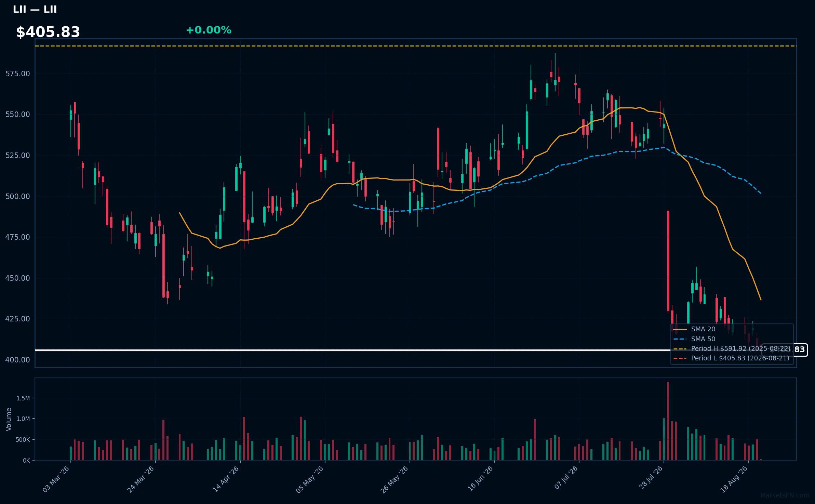The image size is (815, 504).
Task: Click the 16 Jun '26 date label
Action: pos(480,479)
